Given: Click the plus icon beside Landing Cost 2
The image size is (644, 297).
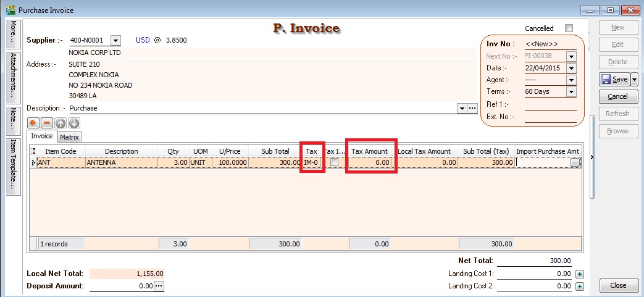Looking at the screenshot, I should pyautogui.click(x=579, y=287).
